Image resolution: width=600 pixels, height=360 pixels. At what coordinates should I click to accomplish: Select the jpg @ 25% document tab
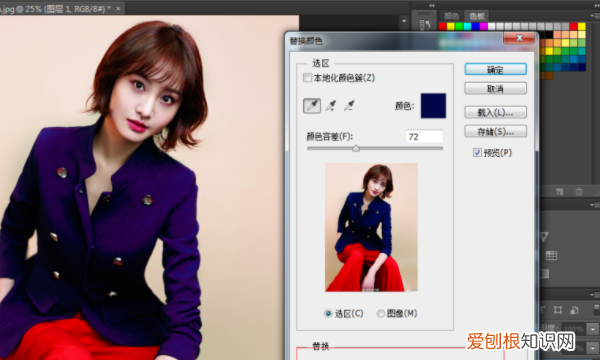pos(57,8)
